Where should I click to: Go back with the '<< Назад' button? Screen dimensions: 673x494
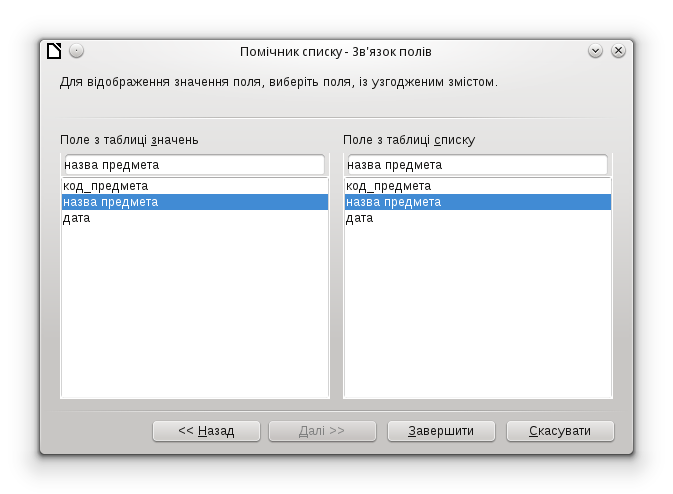[x=206, y=431]
